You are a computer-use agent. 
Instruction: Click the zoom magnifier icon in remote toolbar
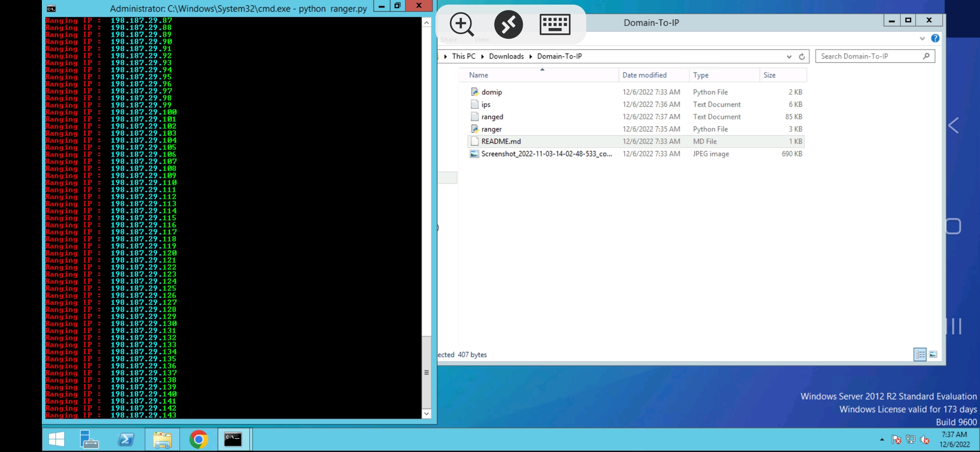point(462,24)
